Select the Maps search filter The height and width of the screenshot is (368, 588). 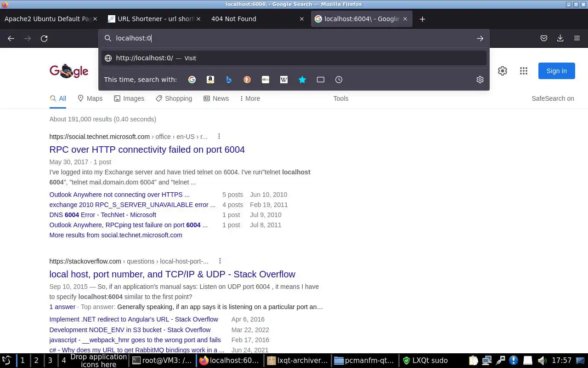90,98
